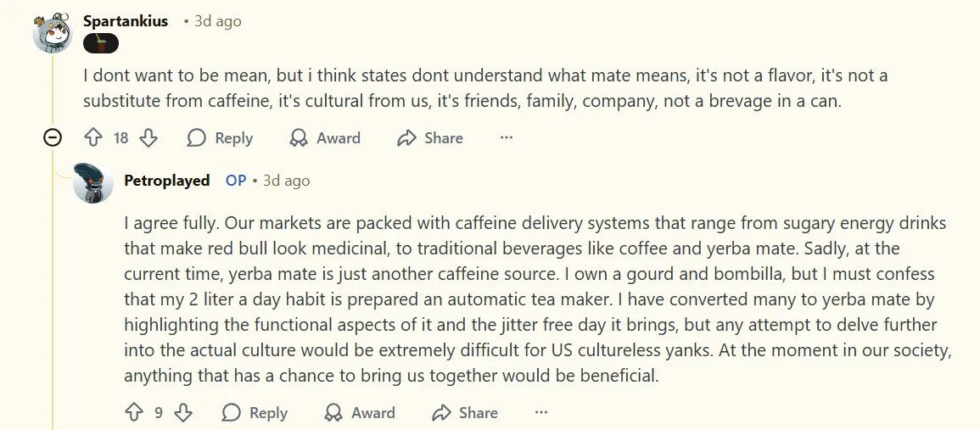Click the '3d ago' timestamp on Petroplayed's reply
This screenshot has width=980, height=430.
pos(287,181)
